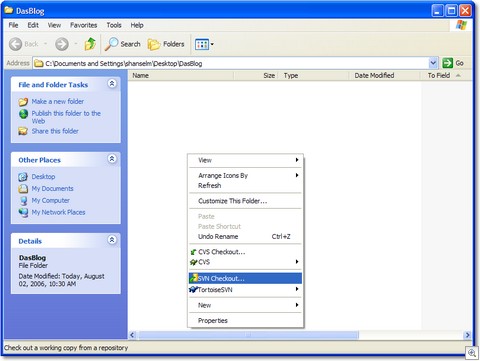Click the address bar path field
The width and height of the screenshot is (480, 361).
[x=231, y=63]
